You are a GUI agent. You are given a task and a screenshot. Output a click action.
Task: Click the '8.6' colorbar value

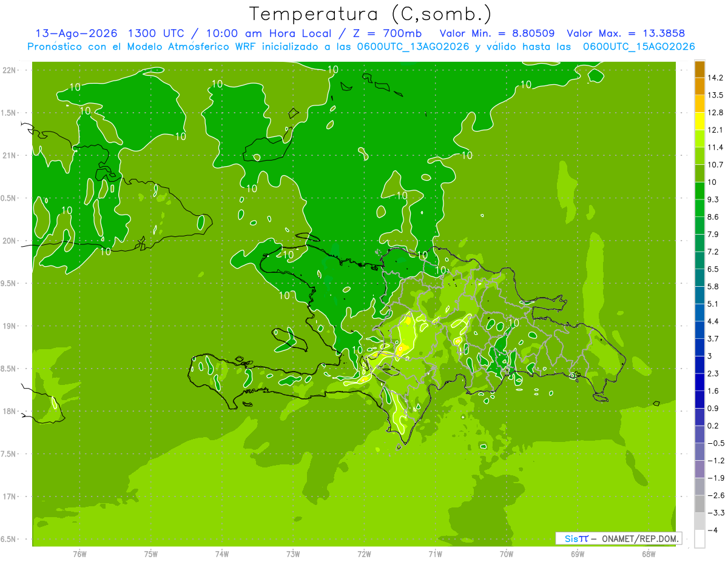pyautogui.click(x=714, y=216)
